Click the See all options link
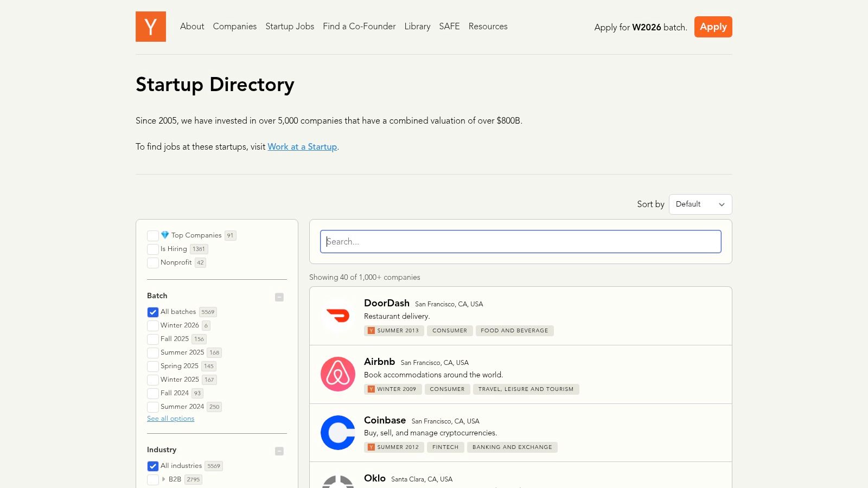This screenshot has width=868, height=488. [170, 418]
